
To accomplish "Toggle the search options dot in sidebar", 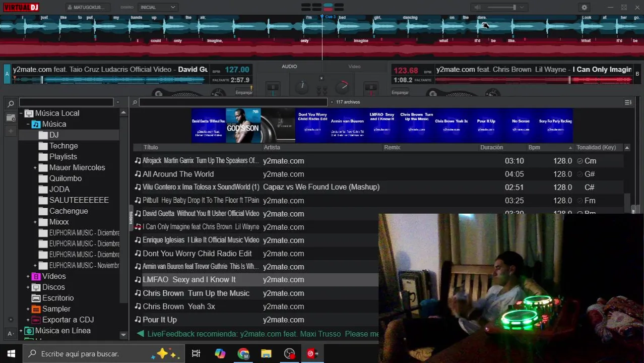I will coord(118,102).
